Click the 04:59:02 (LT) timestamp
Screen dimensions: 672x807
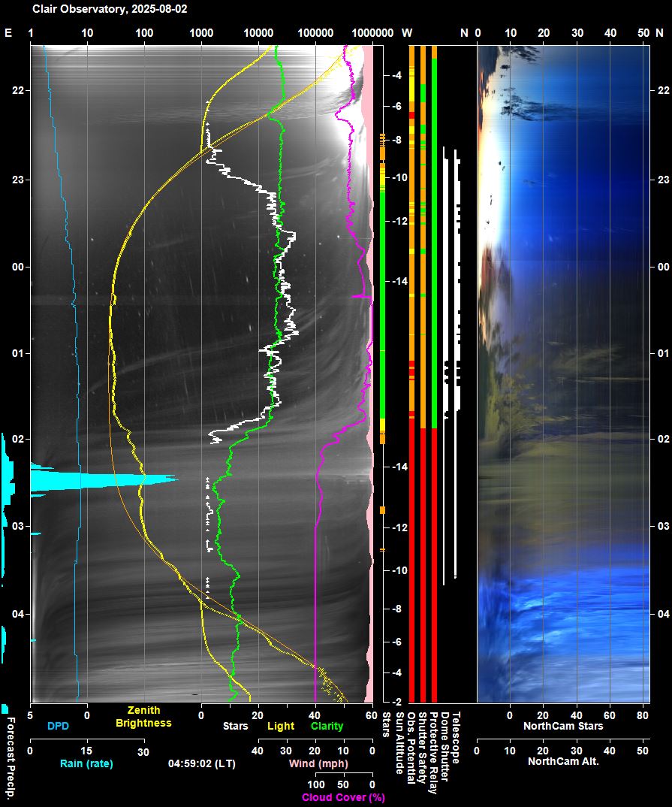coord(200,764)
